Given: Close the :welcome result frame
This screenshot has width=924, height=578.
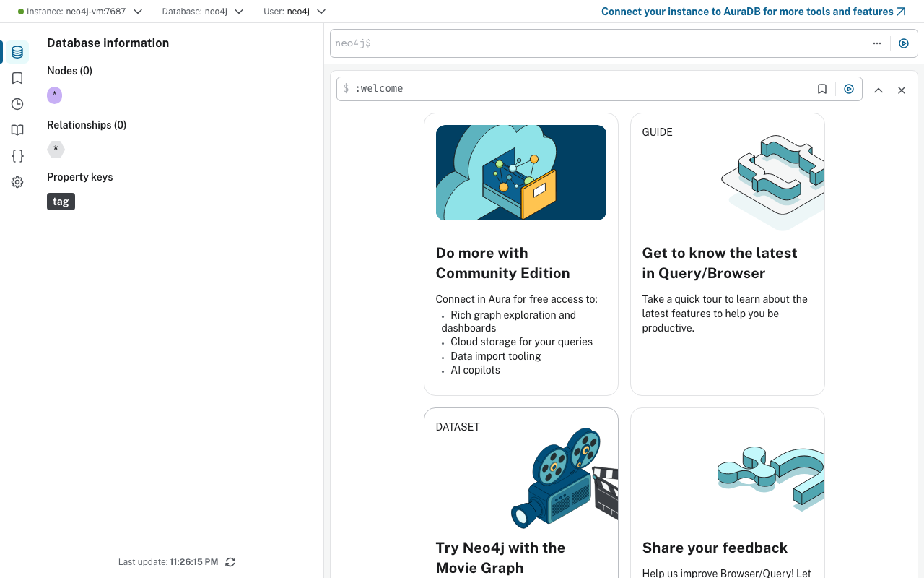Looking at the screenshot, I should (902, 90).
